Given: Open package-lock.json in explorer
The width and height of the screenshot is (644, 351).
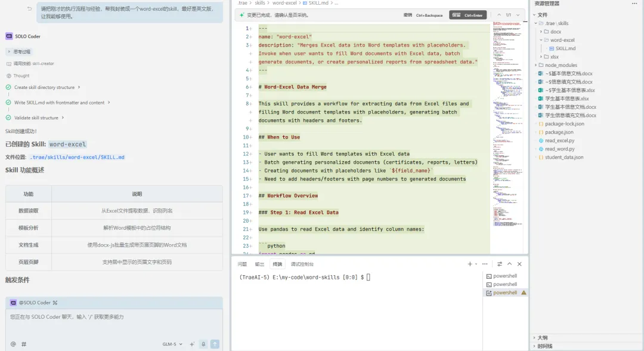Looking at the screenshot, I should [564, 124].
